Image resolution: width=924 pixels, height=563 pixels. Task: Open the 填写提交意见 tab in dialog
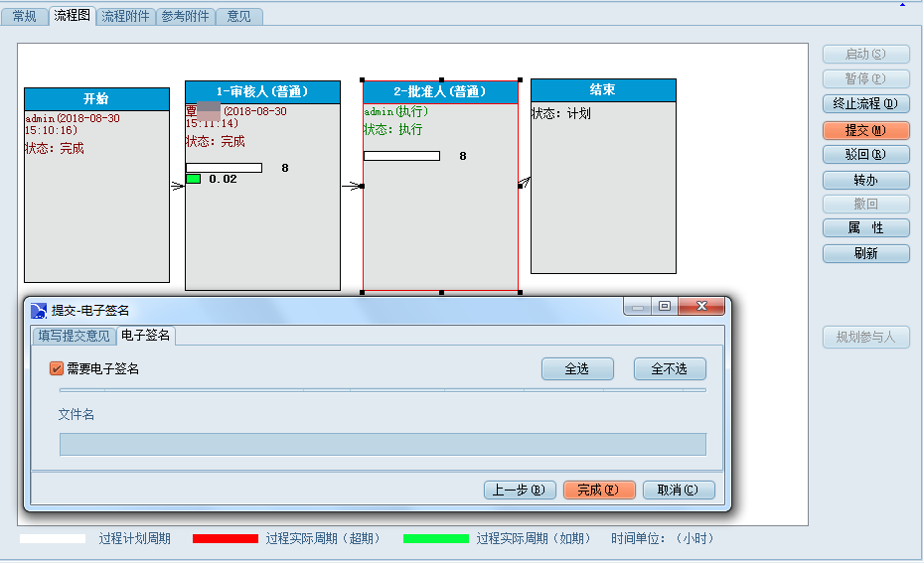[x=74, y=336]
